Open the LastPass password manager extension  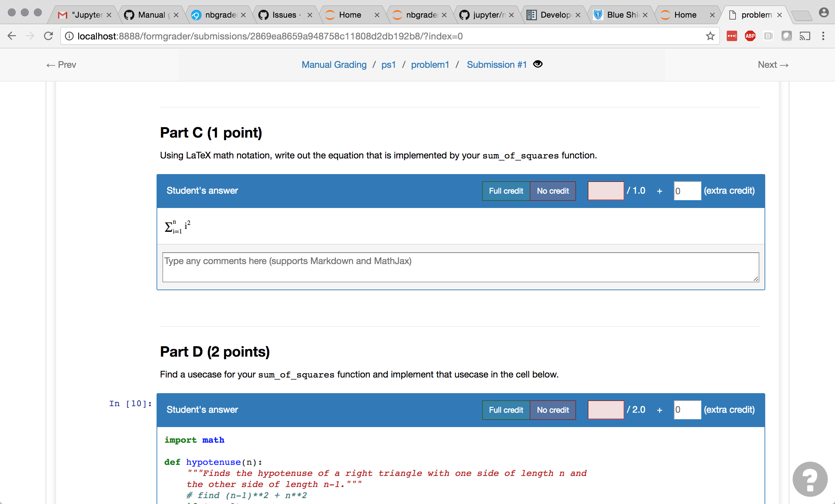point(732,36)
